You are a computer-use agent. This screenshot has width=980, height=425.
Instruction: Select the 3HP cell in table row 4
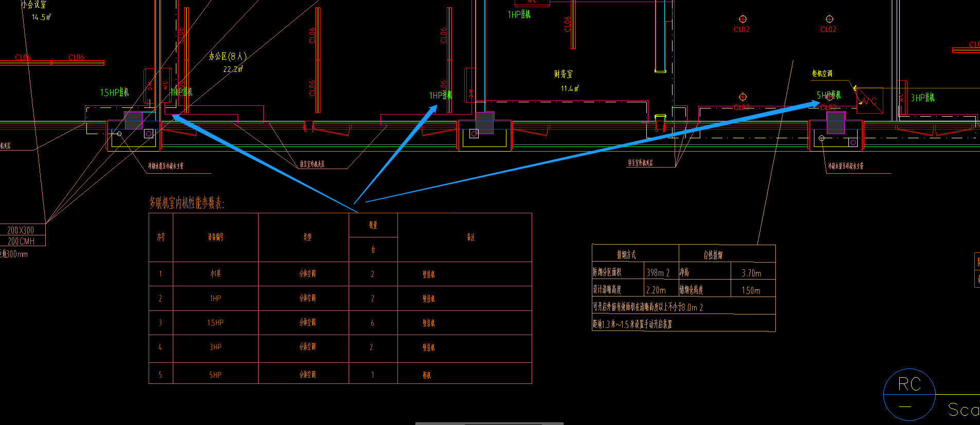tap(215, 347)
